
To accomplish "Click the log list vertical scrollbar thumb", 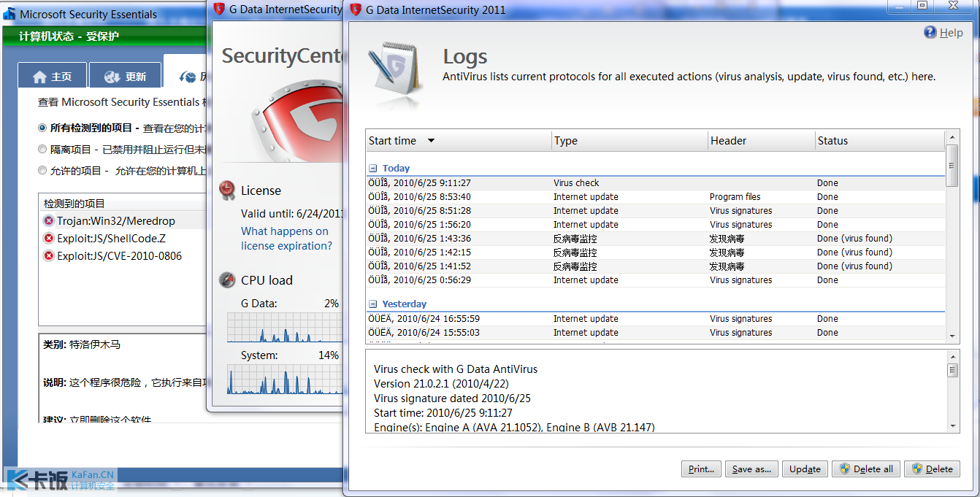I will tap(952, 166).
